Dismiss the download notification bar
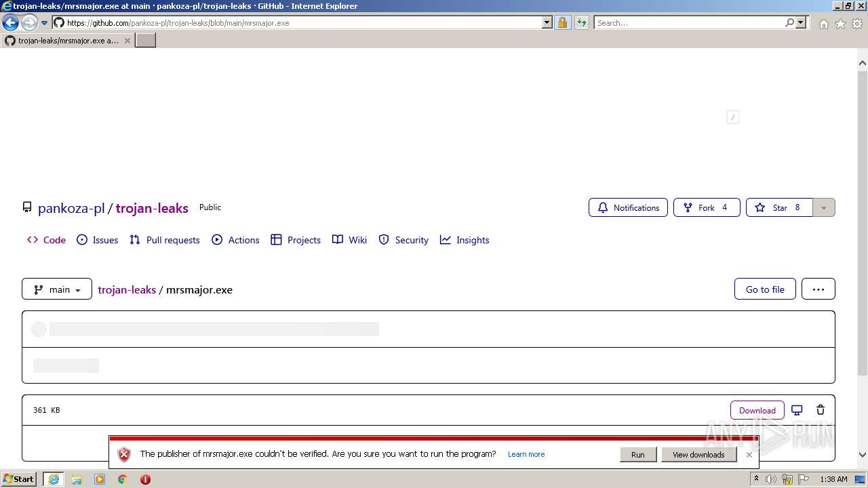This screenshot has height=488, width=868. tap(749, 455)
